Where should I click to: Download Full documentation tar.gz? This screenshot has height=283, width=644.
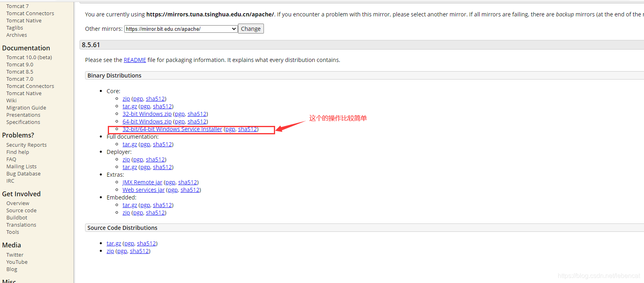(130, 144)
